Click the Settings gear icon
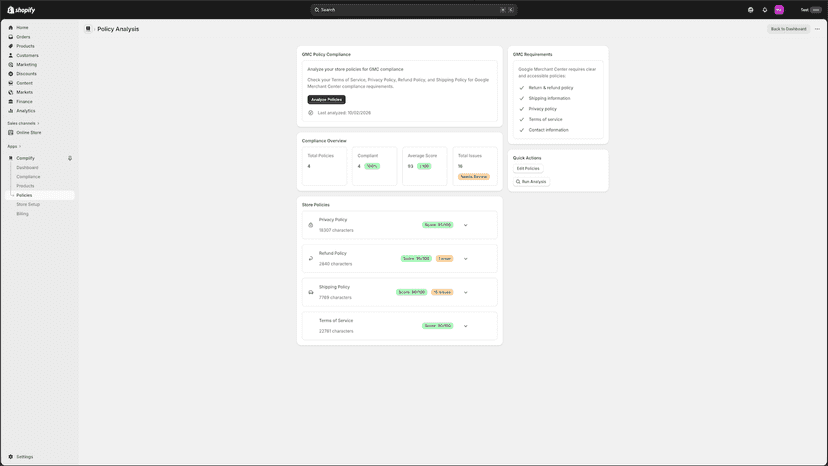 pos(11,456)
